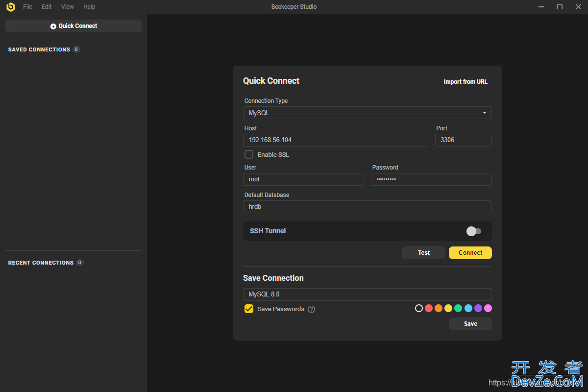Minimize the Beekeeper Studio window
The height and width of the screenshot is (392, 588).
click(541, 7)
